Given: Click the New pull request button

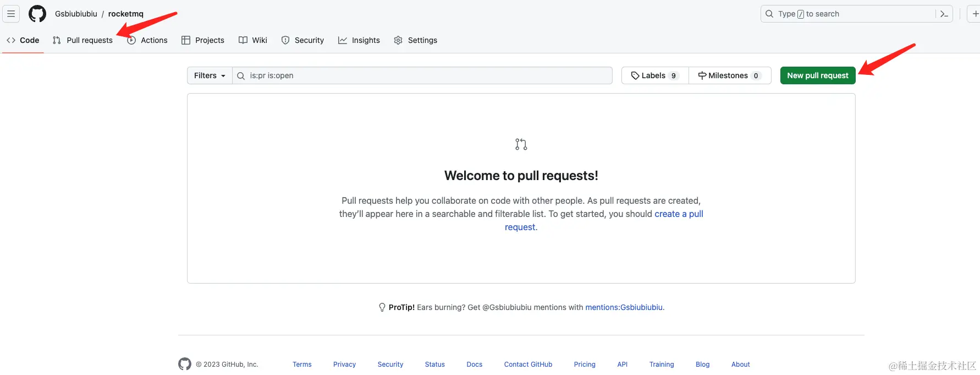Looking at the screenshot, I should tap(817, 75).
